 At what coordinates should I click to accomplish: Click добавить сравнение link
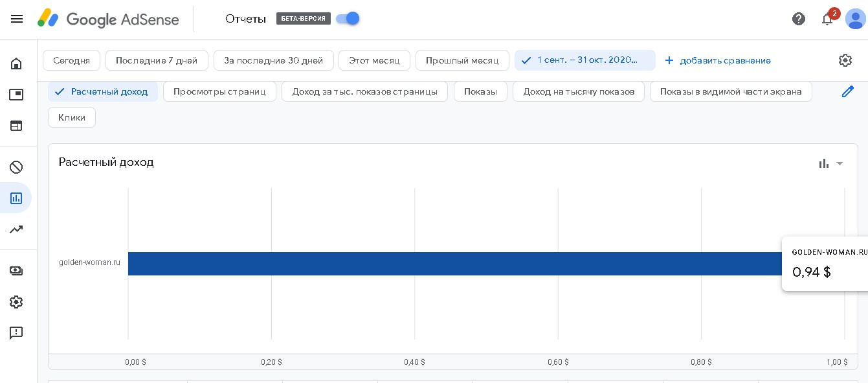[x=718, y=60]
